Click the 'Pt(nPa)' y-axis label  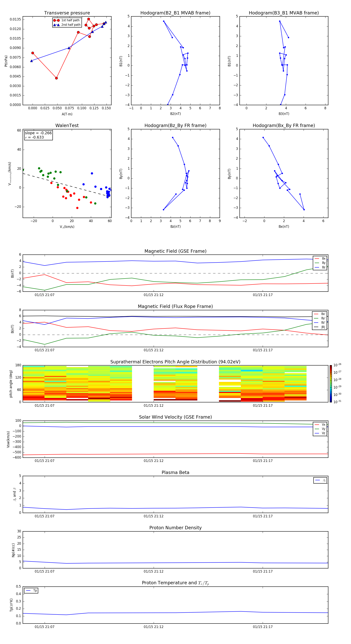(x=6, y=61)
